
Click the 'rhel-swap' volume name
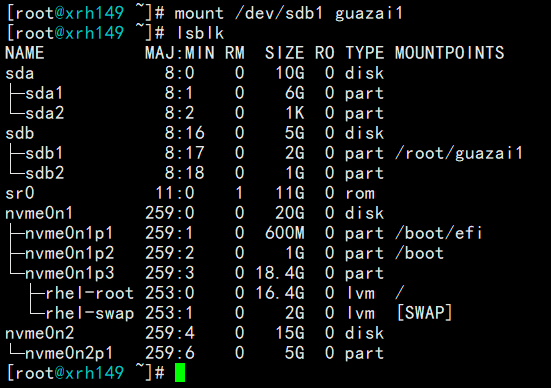(x=90, y=313)
